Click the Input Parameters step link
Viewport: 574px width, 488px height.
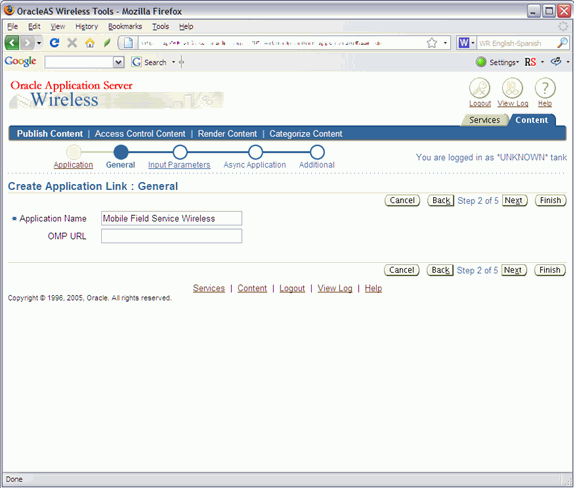click(179, 165)
